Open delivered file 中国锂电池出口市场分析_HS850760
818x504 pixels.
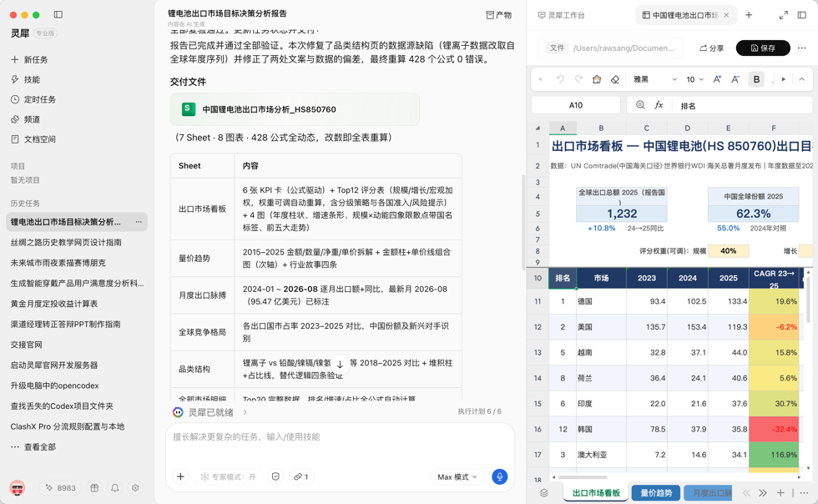[x=295, y=109]
